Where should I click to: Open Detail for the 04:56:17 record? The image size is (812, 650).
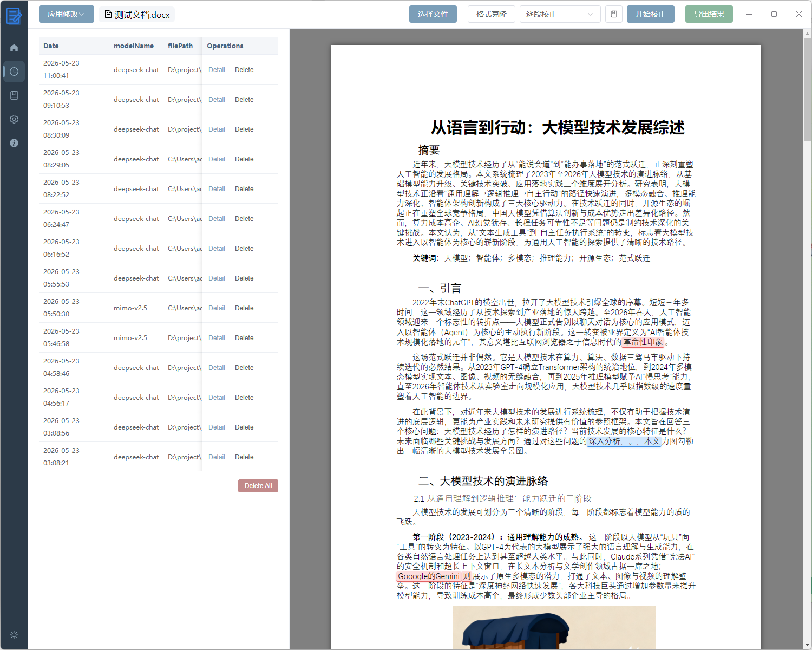217,398
